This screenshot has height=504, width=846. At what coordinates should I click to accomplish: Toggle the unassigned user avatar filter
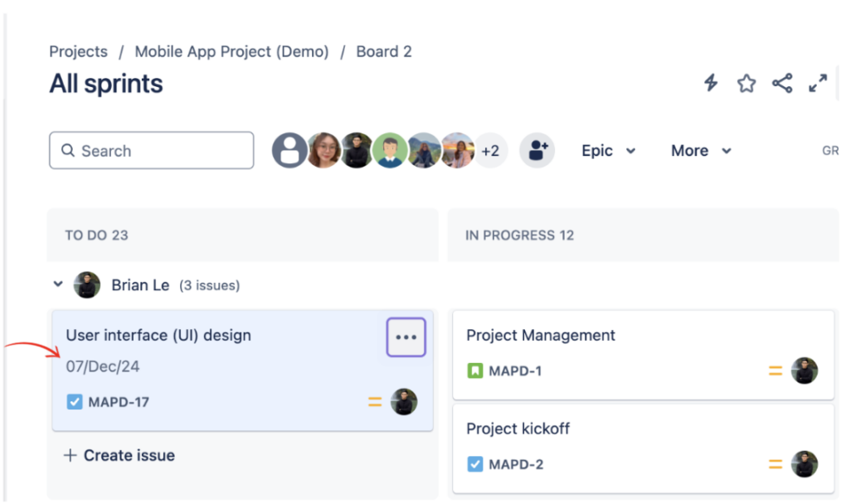(x=289, y=150)
